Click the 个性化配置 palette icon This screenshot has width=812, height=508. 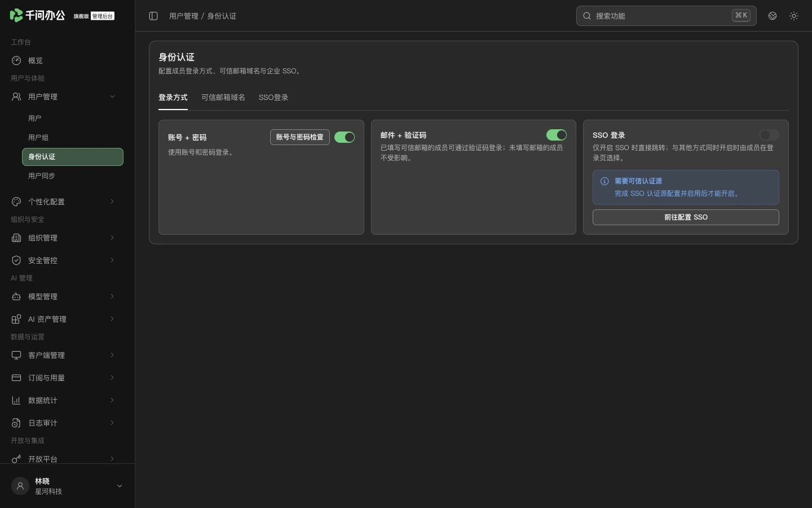click(x=16, y=202)
